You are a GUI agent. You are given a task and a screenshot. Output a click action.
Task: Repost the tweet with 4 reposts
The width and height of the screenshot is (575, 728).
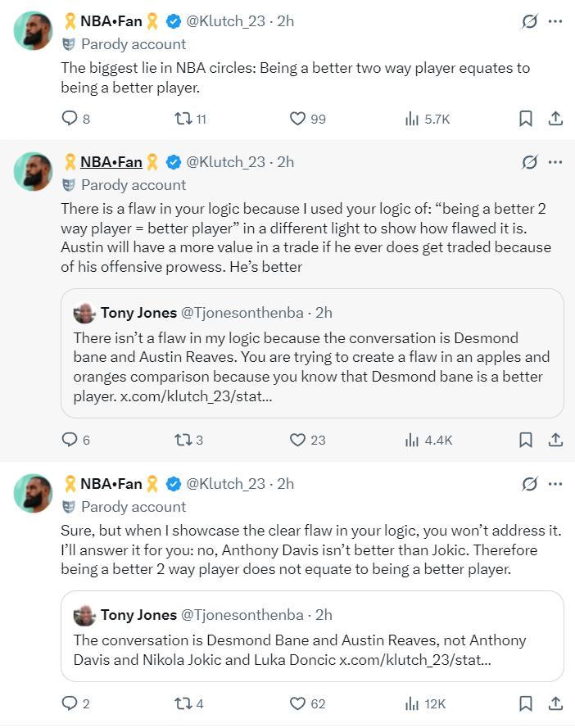pos(183,703)
